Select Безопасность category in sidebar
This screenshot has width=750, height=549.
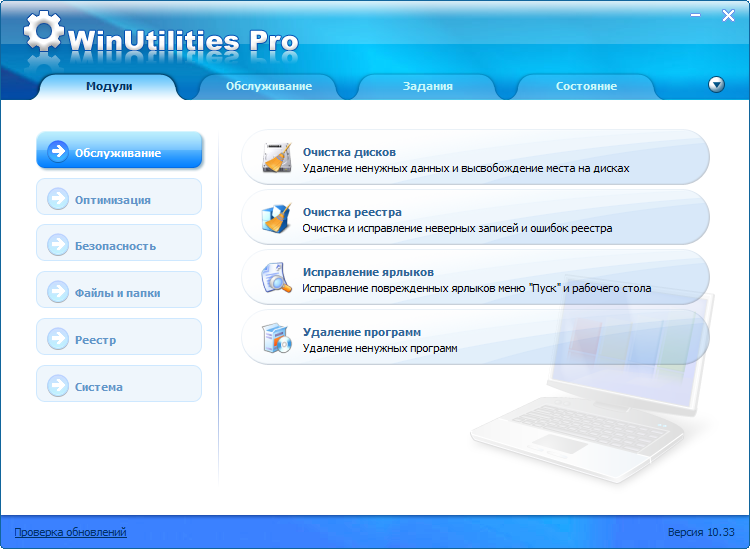pyautogui.click(x=119, y=243)
